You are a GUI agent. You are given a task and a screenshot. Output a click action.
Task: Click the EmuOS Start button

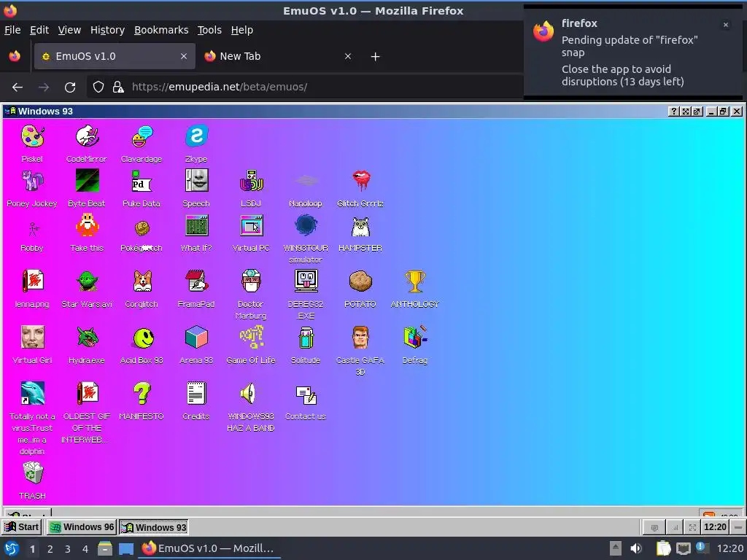pos(22,526)
